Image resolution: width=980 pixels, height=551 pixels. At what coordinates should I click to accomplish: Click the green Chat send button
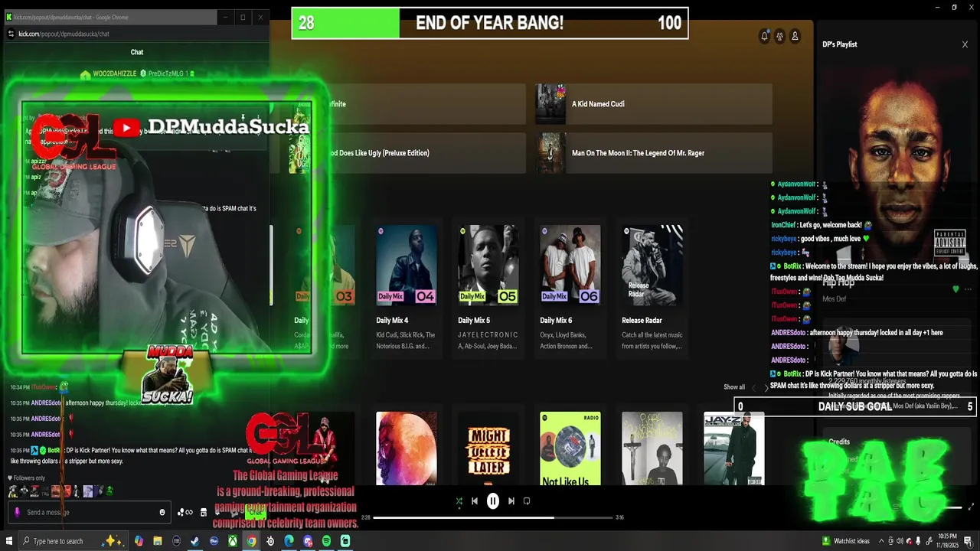[x=256, y=513]
